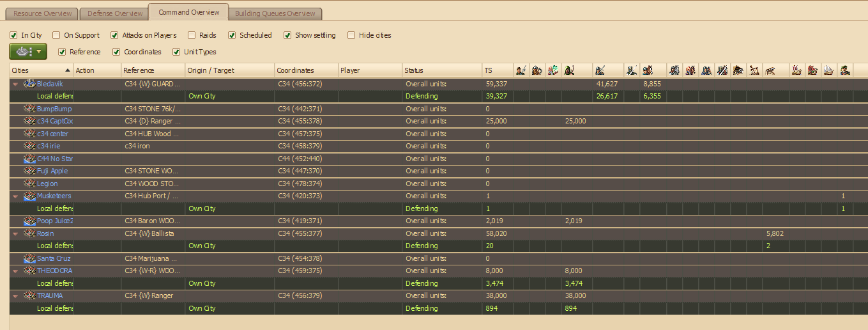Enable the On Support checkbox
Viewport: 868px width, 330px height.
coord(56,35)
